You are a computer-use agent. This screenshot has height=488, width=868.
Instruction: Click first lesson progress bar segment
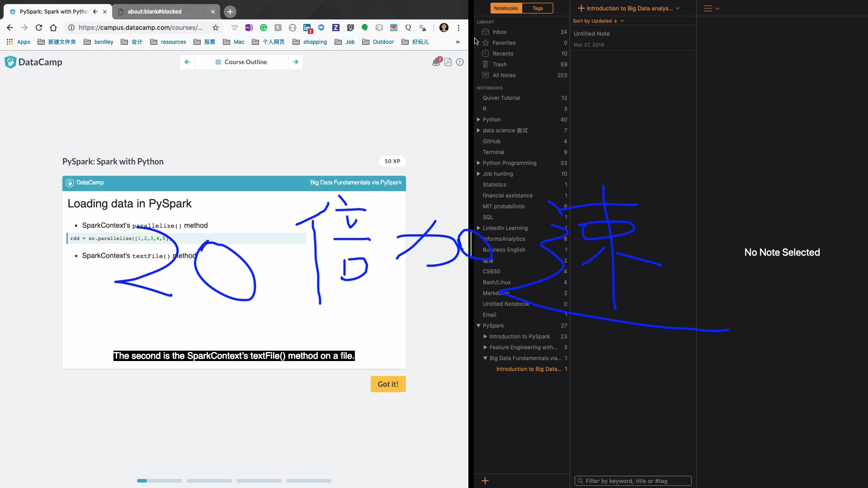click(x=160, y=481)
